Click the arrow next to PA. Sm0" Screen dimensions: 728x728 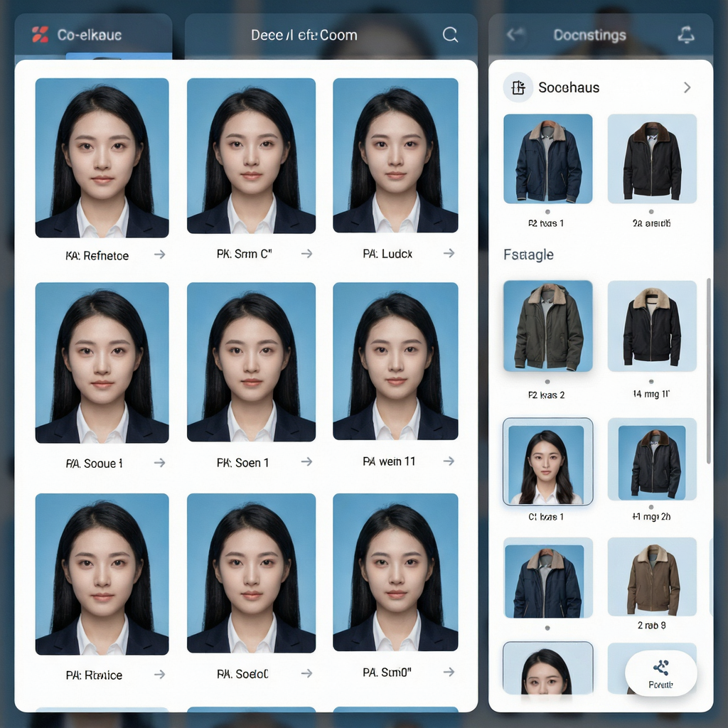449,672
